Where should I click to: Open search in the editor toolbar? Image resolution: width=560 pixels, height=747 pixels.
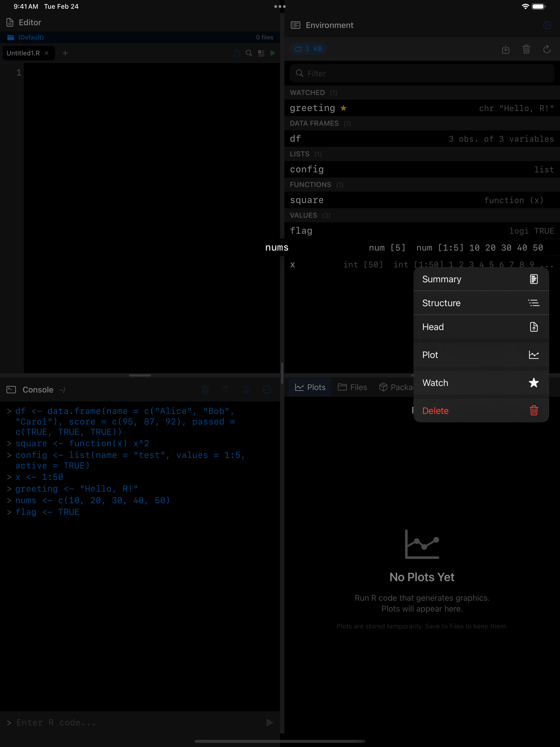point(249,53)
